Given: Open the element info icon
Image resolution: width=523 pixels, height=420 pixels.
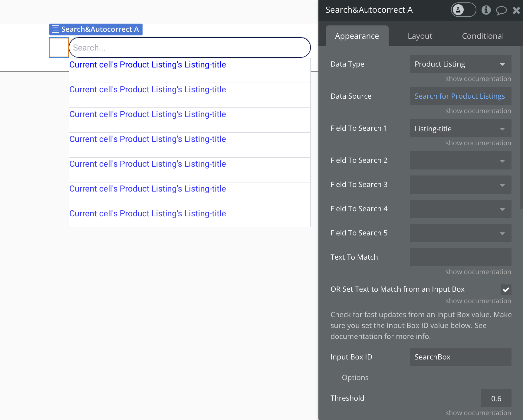Looking at the screenshot, I should (486, 10).
